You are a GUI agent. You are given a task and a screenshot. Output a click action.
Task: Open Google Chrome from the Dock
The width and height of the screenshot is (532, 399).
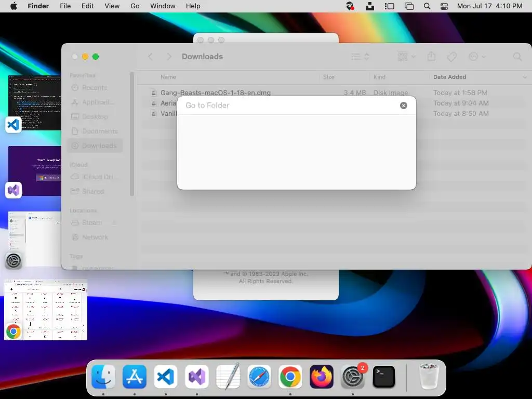290,377
